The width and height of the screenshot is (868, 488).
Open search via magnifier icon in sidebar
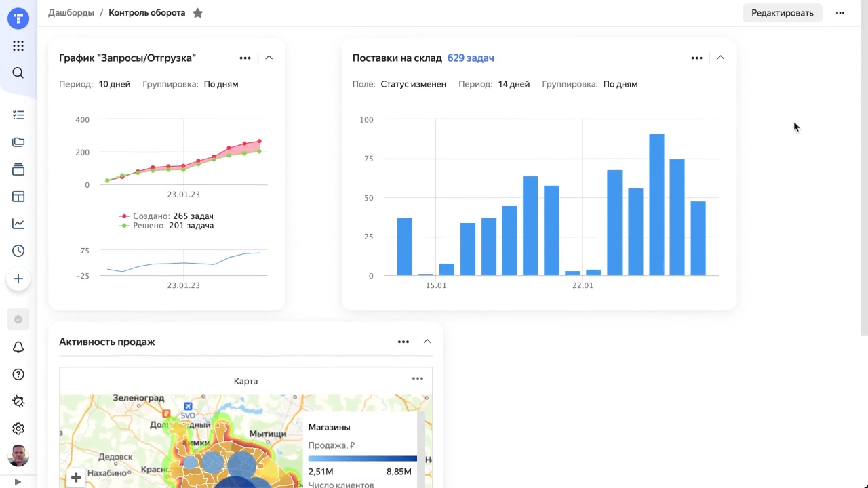pyautogui.click(x=18, y=73)
